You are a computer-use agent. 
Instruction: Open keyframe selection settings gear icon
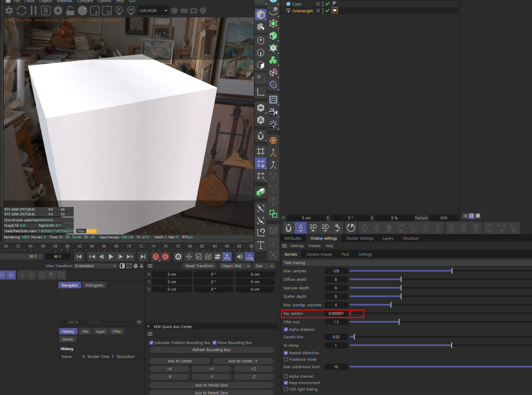point(178,257)
